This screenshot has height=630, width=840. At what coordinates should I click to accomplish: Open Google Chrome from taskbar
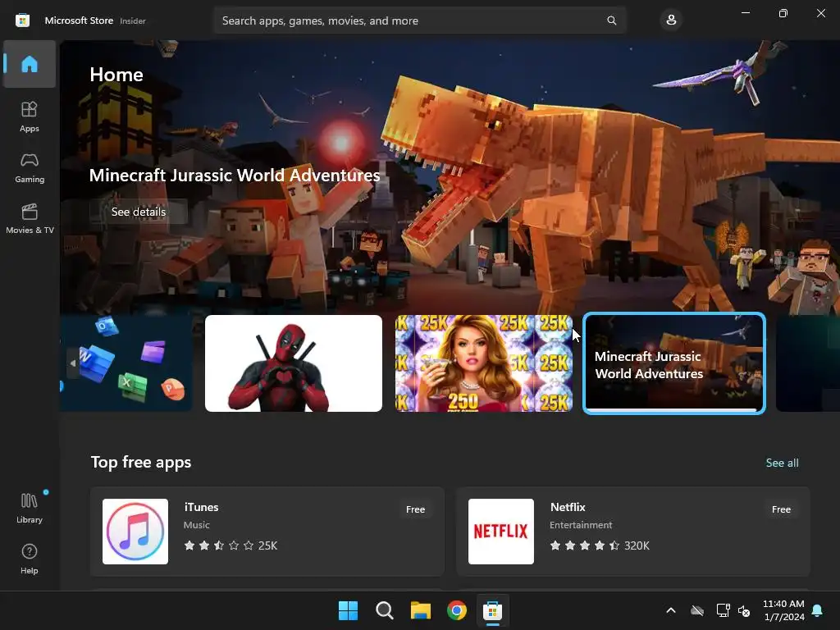(x=456, y=610)
